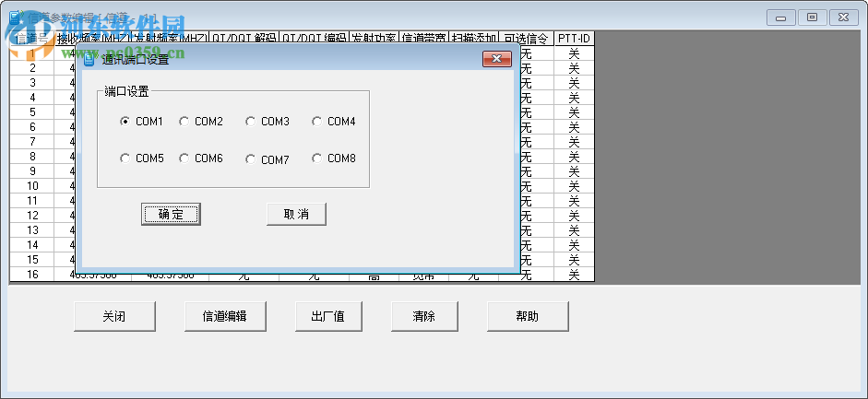This screenshot has width=868, height=399.
Task: Click PTT-ID 关 cell for channel 14
Action: (574, 245)
